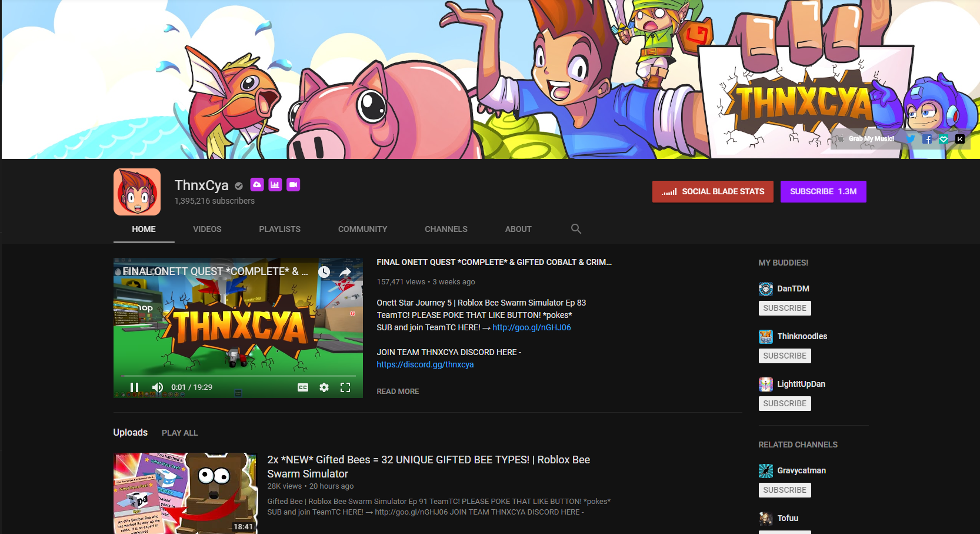Click the 1,395,216 subscribers text

215,201
